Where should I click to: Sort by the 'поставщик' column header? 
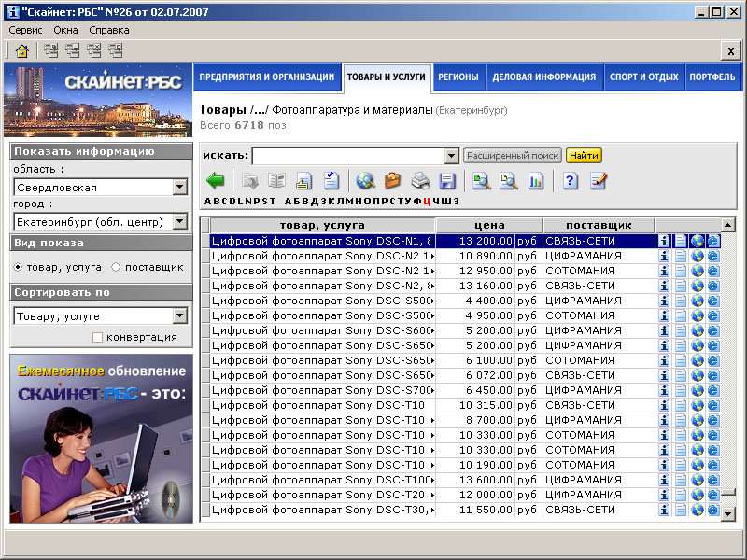click(599, 225)
